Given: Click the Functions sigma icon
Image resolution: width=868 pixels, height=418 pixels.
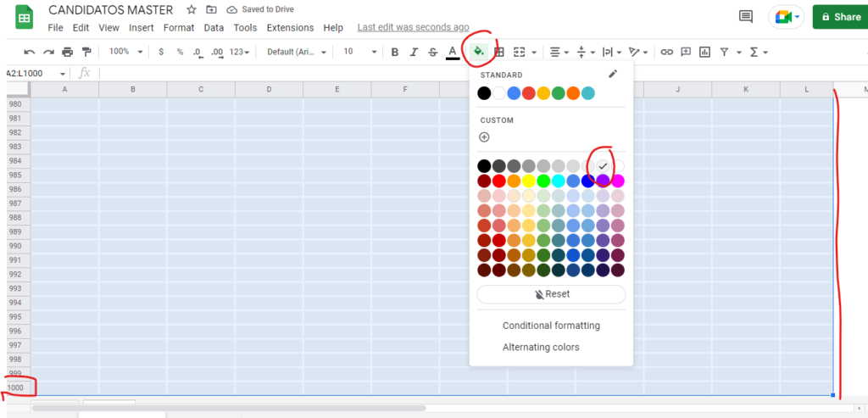Looking at the screenshot, I should [x=754, y=52].
